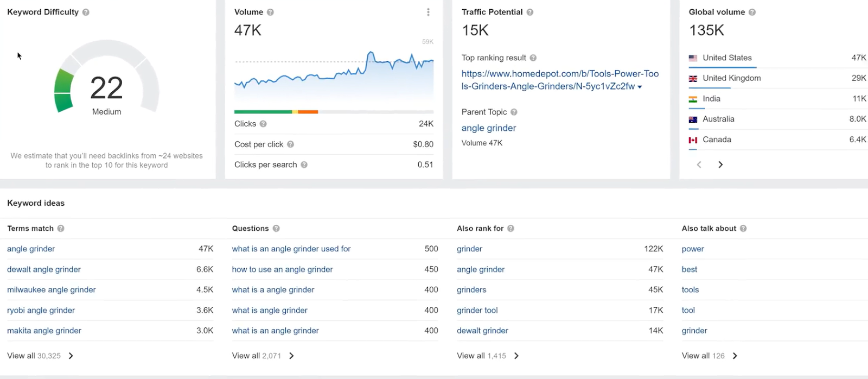This screenshot has height=379, width=868.
Task: Open the ryobi angle grinder keyword
Action: (x=41, y=310)
